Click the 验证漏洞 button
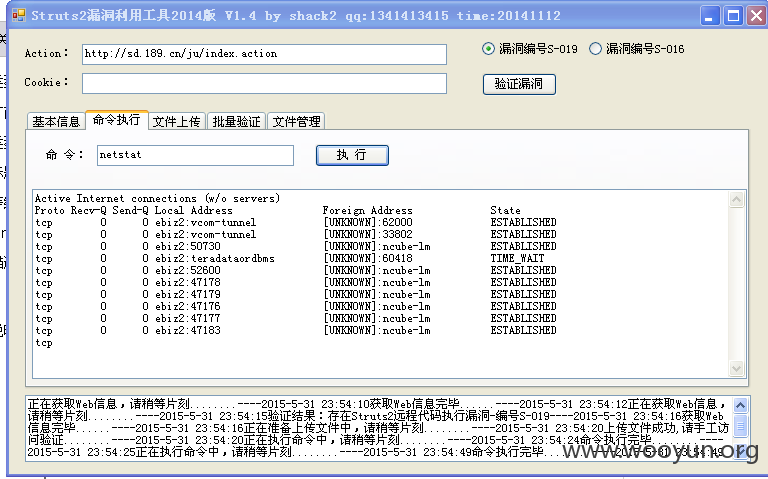Screen dimensions: 768x479 pos(519,84)
